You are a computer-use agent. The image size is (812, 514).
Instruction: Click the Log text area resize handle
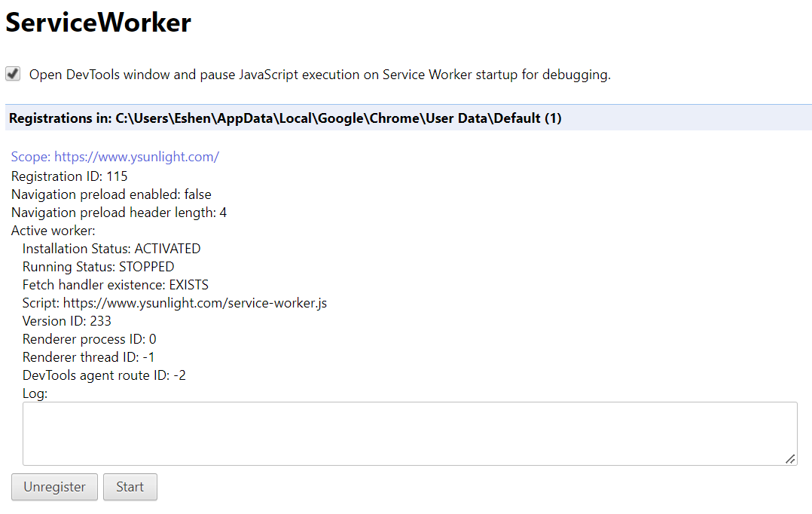(x=790, y=458)
